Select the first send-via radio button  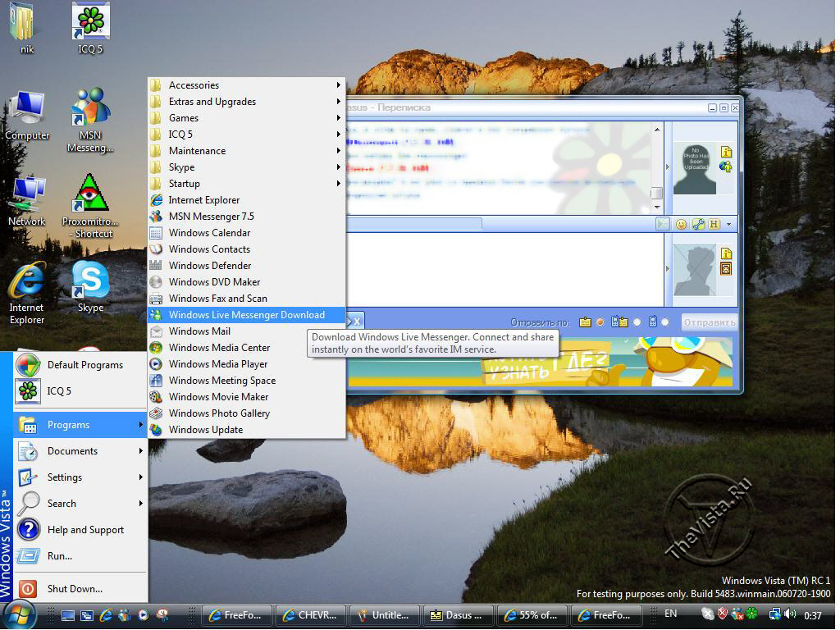tap(600, 322)
